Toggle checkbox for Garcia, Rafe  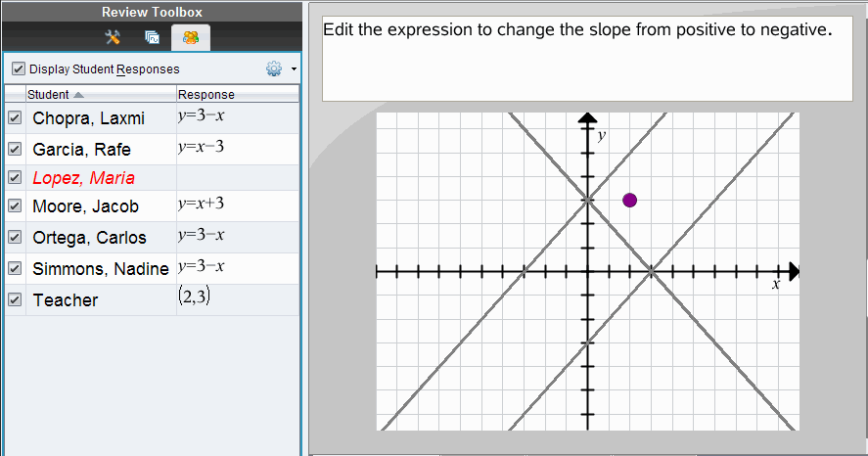15,150
